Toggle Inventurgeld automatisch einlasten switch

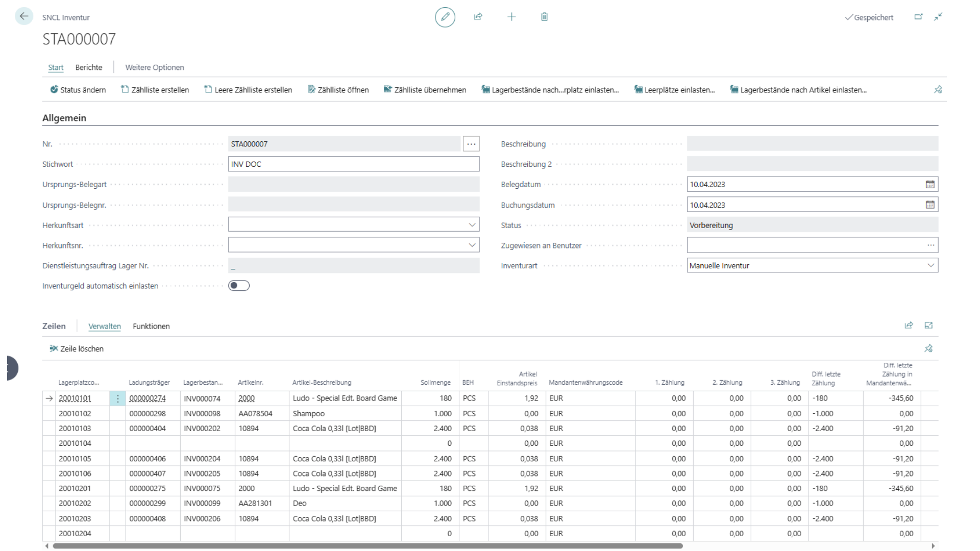[239, 286]
